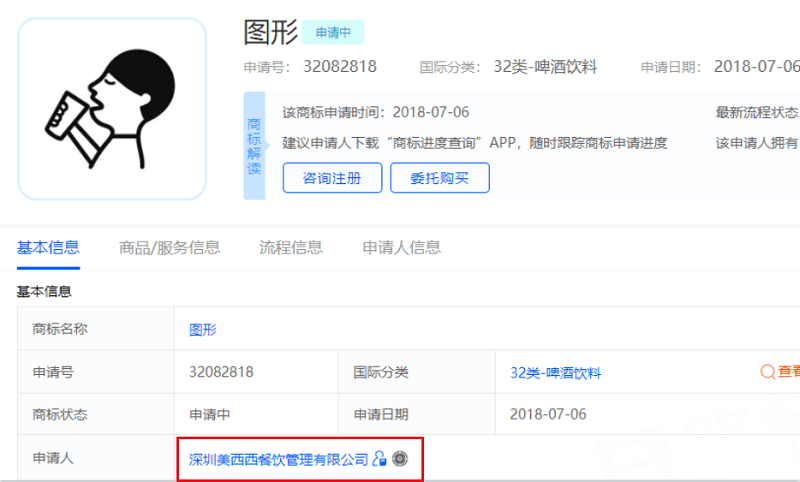Click the 图形 trademark name link in table
The height and width of the screenshot is (482, 800).
pyautogui.click(x=203, y=330)
